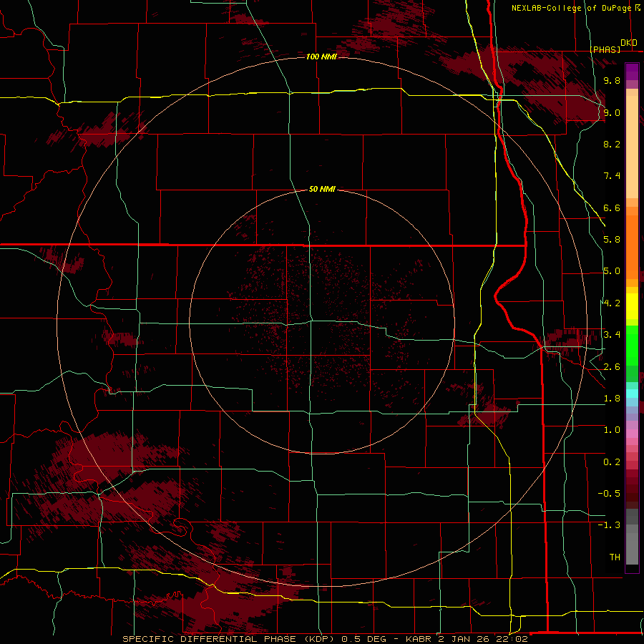Click the 2.6 legend value
The width and height of the screenshot is (644, 644).
point(612,367)
